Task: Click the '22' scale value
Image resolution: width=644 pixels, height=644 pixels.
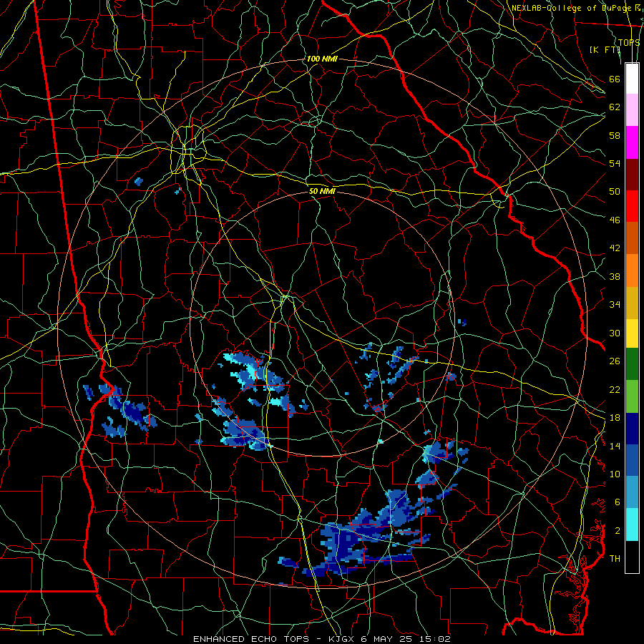Action: click(x=615, y=389)
